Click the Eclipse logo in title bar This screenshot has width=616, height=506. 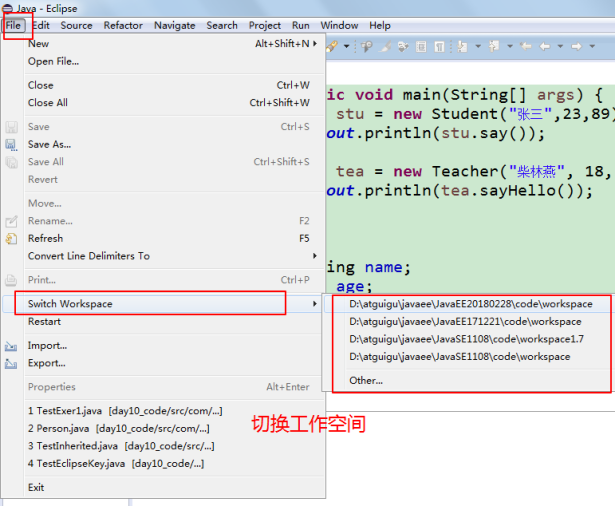coord(7,8)
